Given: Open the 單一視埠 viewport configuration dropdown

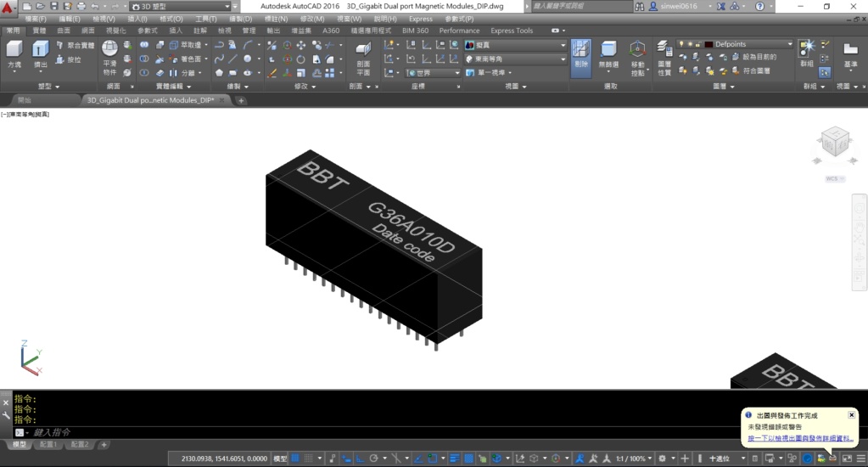Looking at the screenshot, I should 488,72.
